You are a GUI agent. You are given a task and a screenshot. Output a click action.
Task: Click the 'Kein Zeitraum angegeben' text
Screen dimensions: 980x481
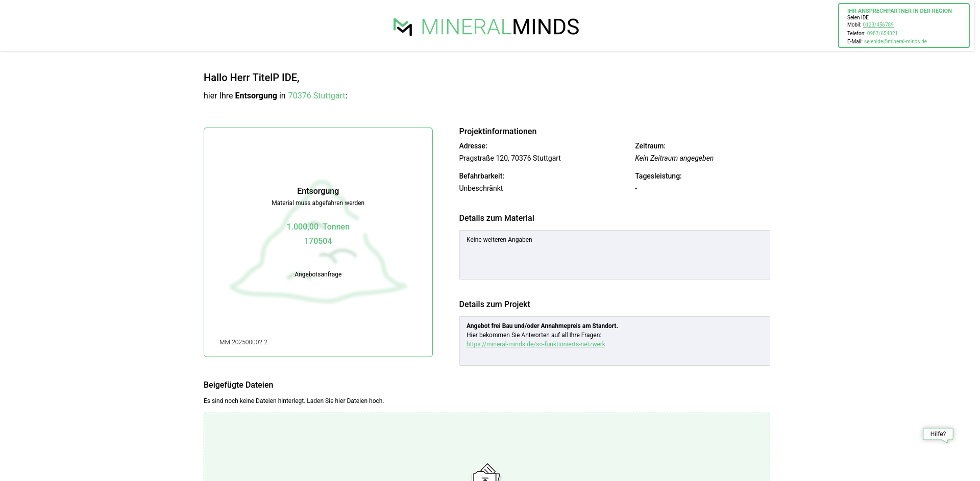click(x=674, y=159)
